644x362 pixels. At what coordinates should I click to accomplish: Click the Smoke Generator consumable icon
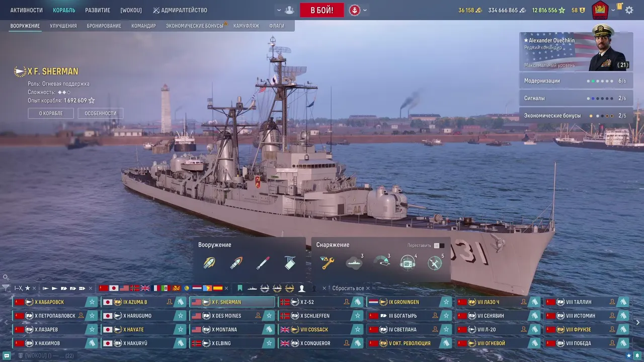(x=354, y=262)
